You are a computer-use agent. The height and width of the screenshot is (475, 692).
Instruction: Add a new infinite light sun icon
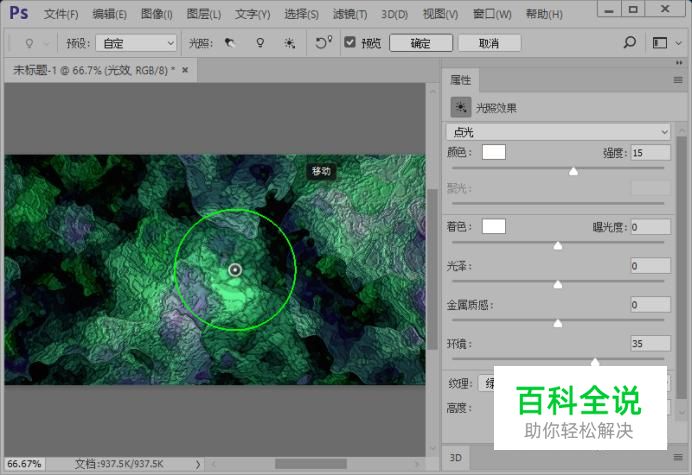pyautogui.click(x=290, y=43)
